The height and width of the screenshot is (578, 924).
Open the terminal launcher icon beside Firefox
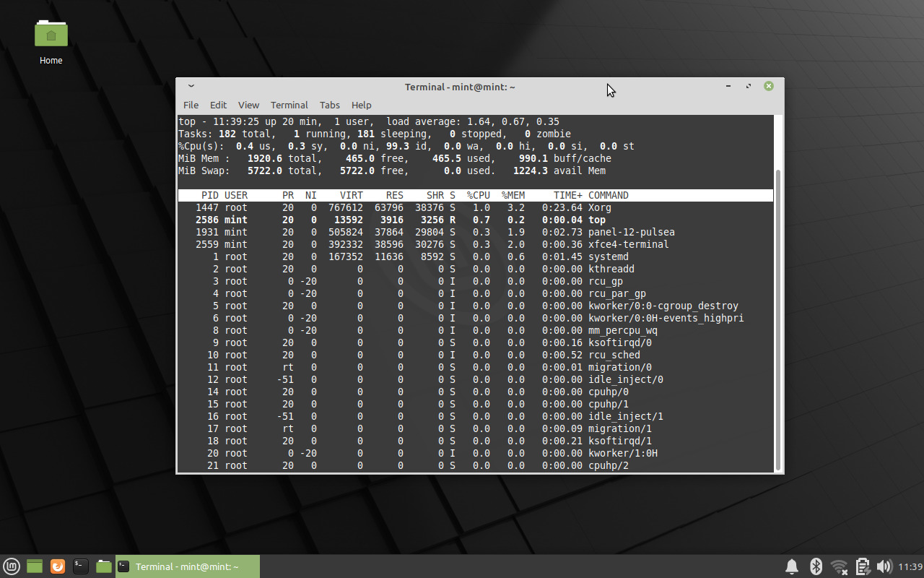81,566
